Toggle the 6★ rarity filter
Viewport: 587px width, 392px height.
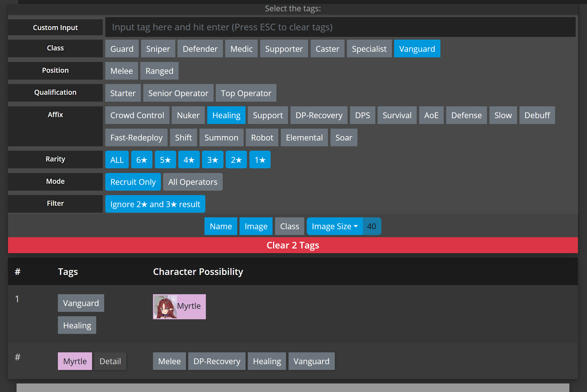[142, 160]
